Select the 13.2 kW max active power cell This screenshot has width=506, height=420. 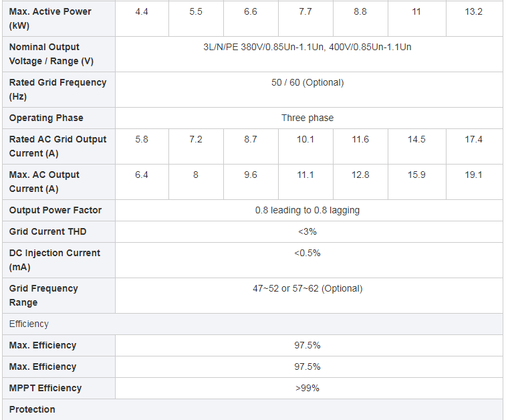pos(474,19)
